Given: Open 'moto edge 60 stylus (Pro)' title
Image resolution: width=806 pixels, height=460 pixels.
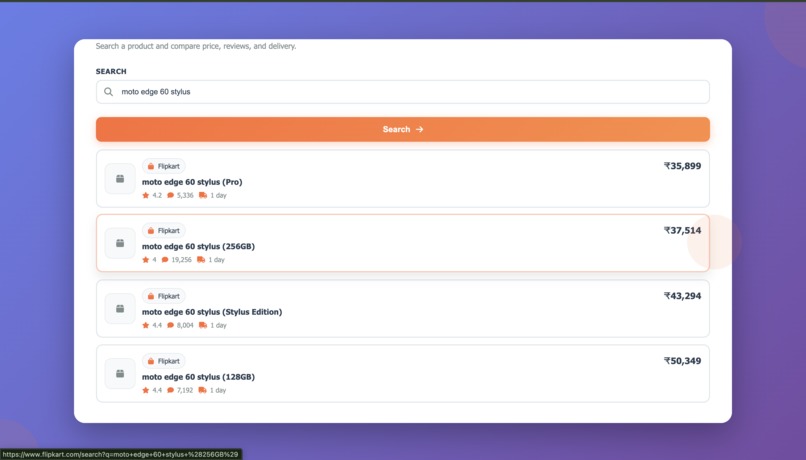Looking at the screenshot, I should pos(192,182).
